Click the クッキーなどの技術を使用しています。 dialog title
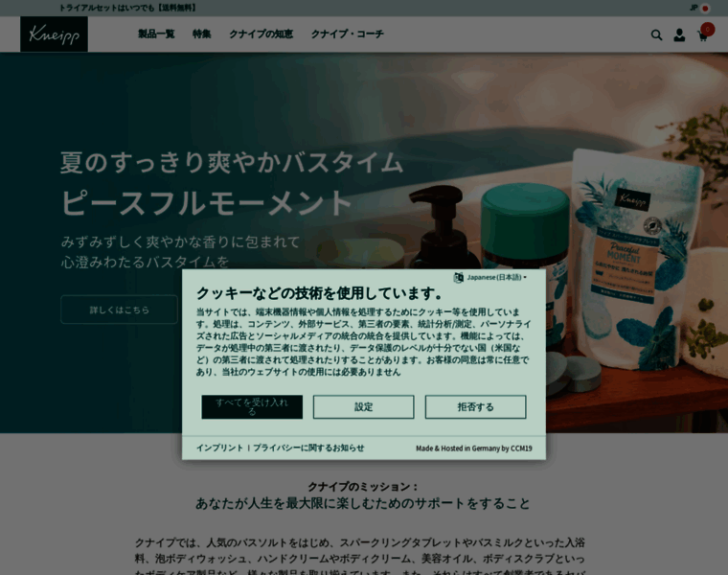The image size is (728, 575). [x=319, y=293]
